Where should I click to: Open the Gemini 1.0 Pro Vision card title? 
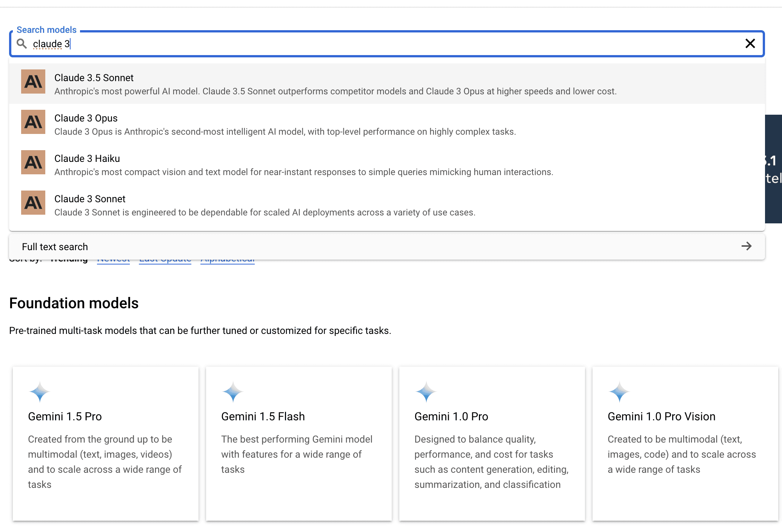point(662,416)
